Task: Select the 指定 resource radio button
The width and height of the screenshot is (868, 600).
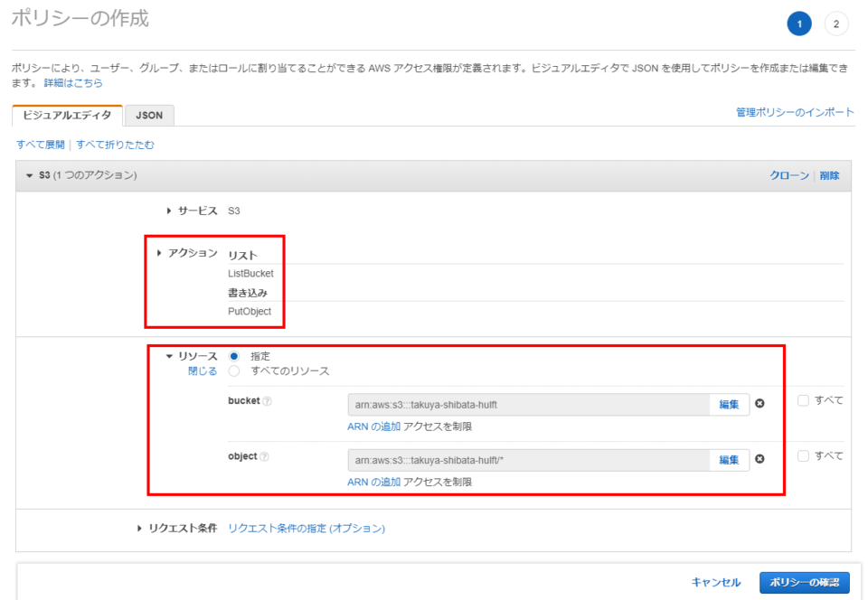Action: [x=234, y=356]
